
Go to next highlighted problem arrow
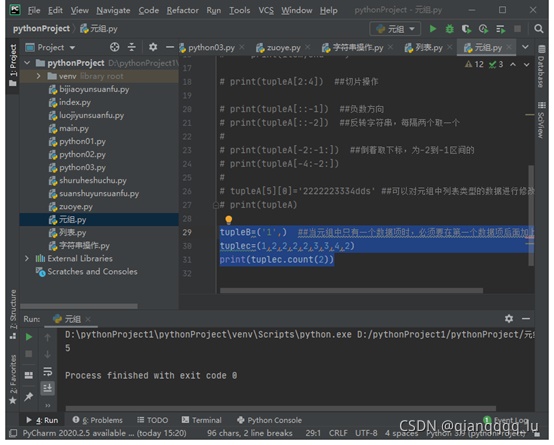526,64
